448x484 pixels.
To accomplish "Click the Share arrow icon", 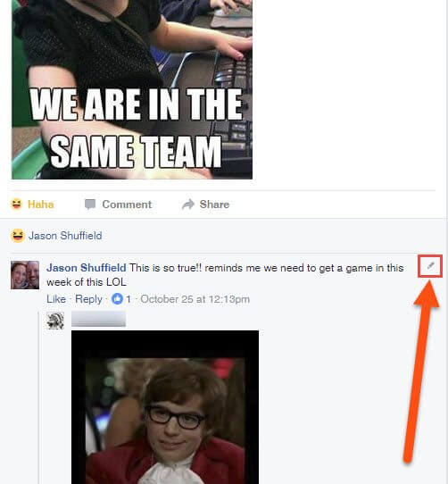I will click(x=188, y=204).
